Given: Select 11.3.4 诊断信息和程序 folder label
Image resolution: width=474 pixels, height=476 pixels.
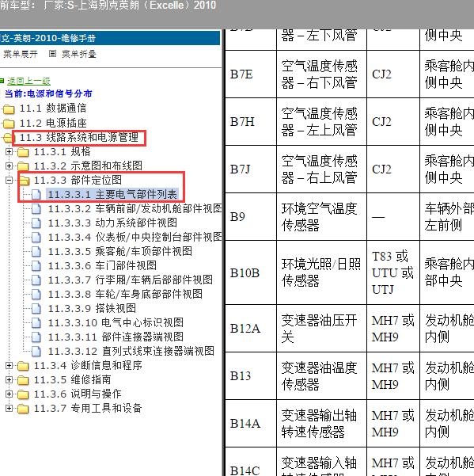Looking at the screenshot, I should (88, 365).
